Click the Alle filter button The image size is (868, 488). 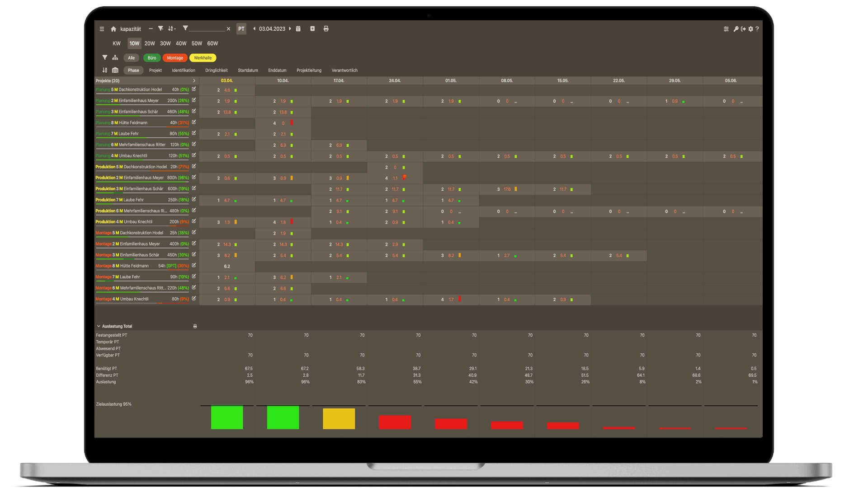(x=132, y=58)
